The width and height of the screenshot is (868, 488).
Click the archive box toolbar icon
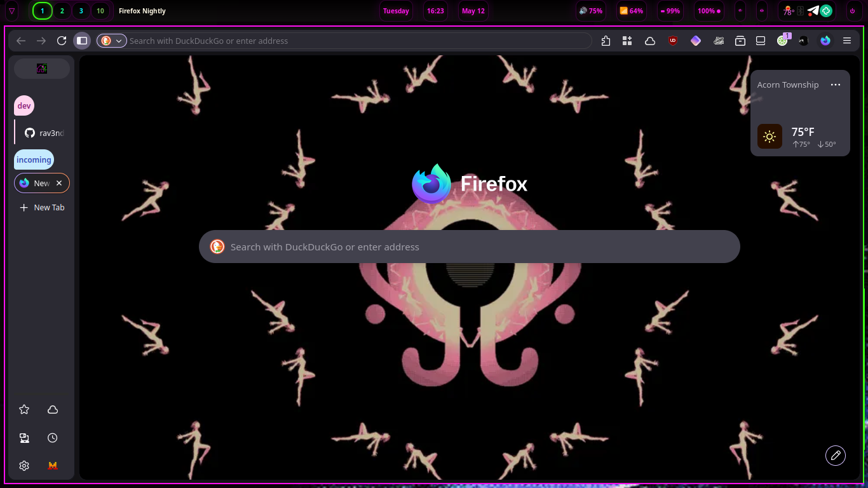[740, 41]
